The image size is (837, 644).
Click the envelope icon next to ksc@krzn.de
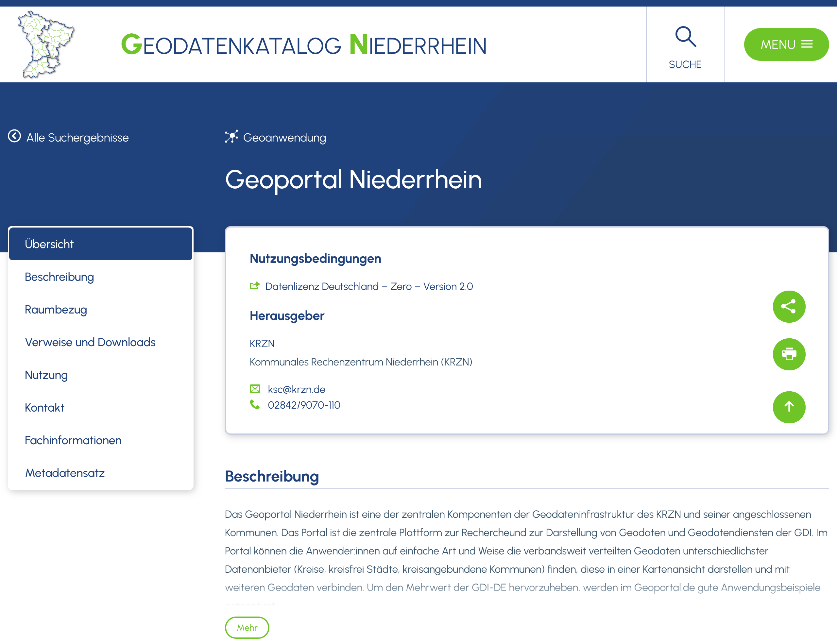[x=254, y=388]
